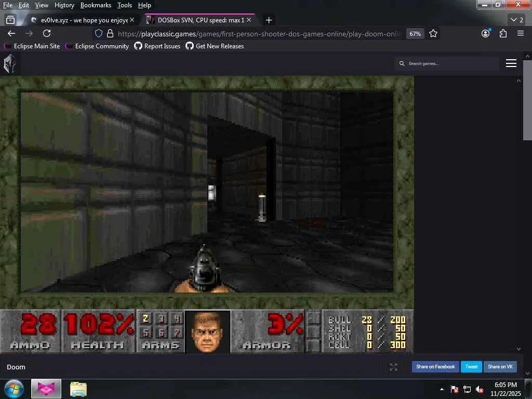View site security padlock info
Viewport: 532px width, 399px height.
[x=110, y=33]
